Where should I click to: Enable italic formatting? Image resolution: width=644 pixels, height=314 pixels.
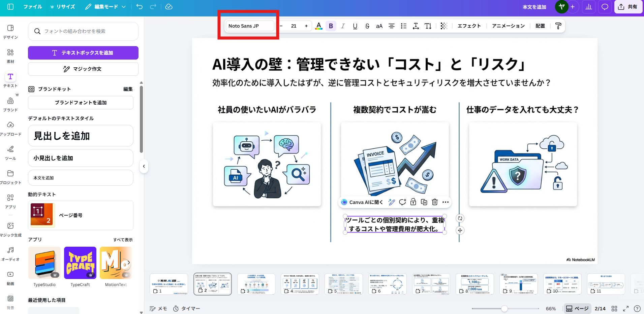coord(343,26)
